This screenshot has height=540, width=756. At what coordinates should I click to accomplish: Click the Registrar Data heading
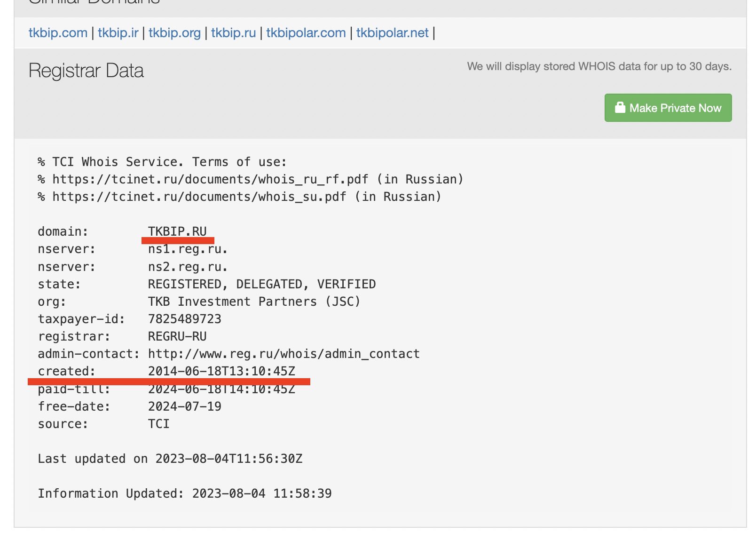point(86,71)
